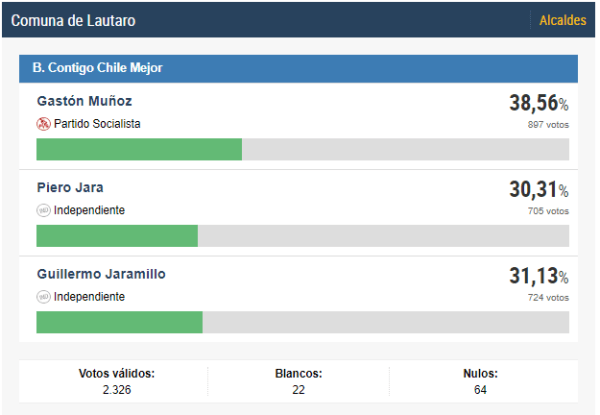Viewport: 600px width, 415px height.
Task: Select the Comuna de Lautaro header title
Action: click(73, 21)
